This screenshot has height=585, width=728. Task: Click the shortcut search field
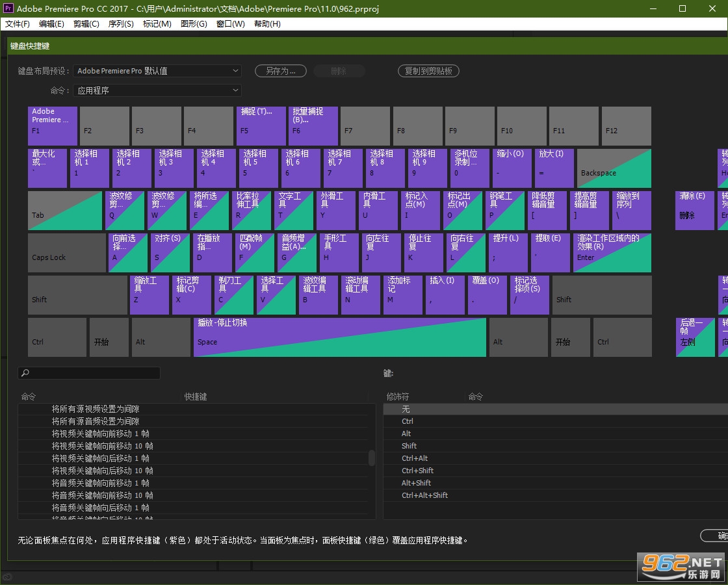[x=89, y=373]
